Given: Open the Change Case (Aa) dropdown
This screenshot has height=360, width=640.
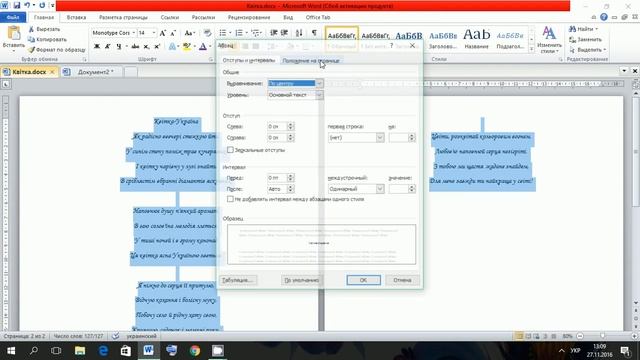Looking at the screenshot, I should point(189,33).
